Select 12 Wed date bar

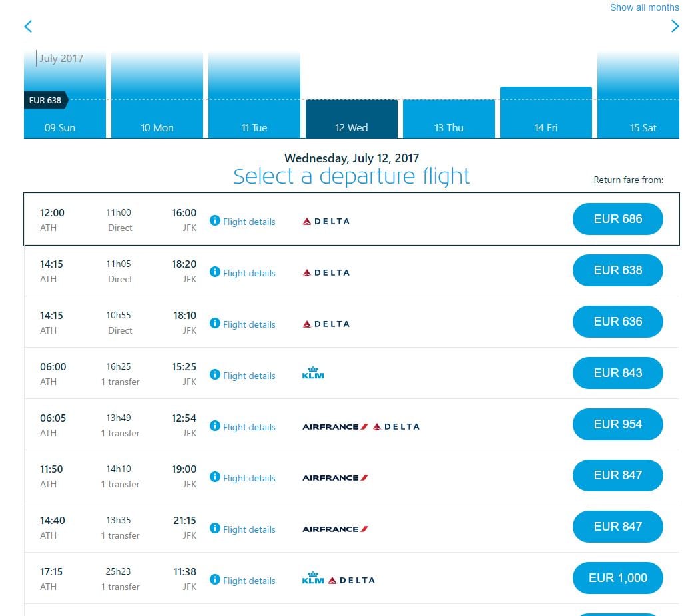coord(352,119)
